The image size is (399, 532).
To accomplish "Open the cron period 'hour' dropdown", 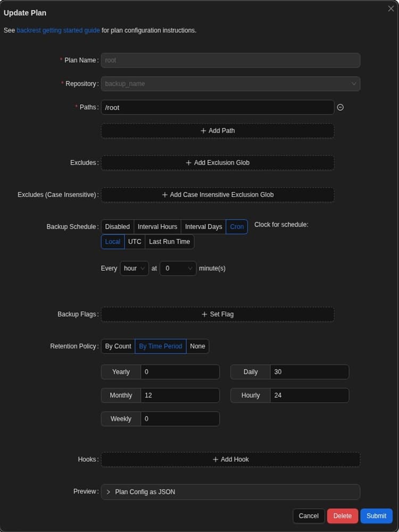I will pos(134,269).
